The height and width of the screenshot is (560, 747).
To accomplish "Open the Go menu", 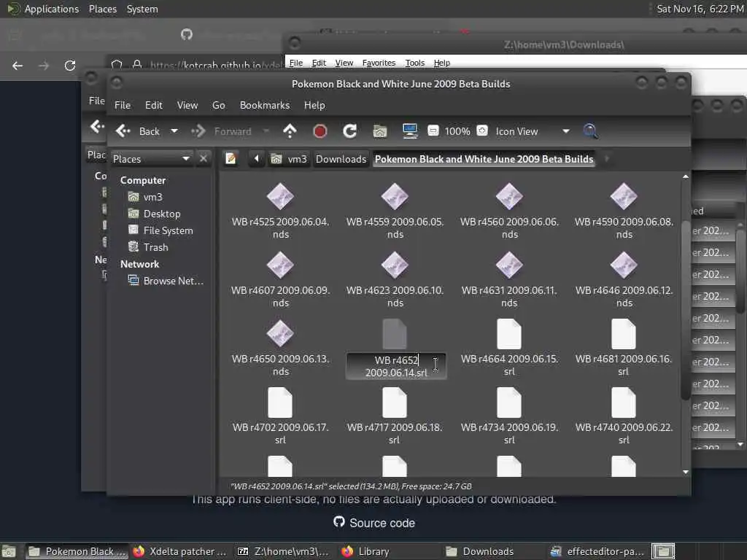I will pos(219,105).
